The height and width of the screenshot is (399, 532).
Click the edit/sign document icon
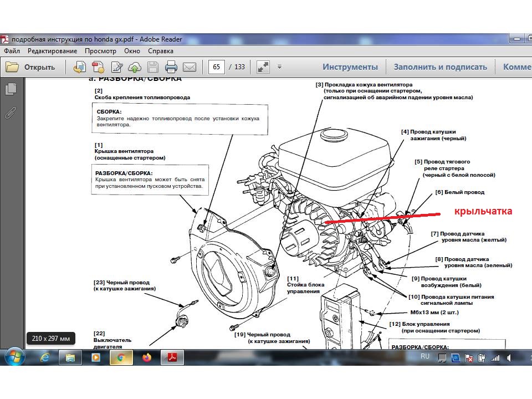(x=117, y=67)
